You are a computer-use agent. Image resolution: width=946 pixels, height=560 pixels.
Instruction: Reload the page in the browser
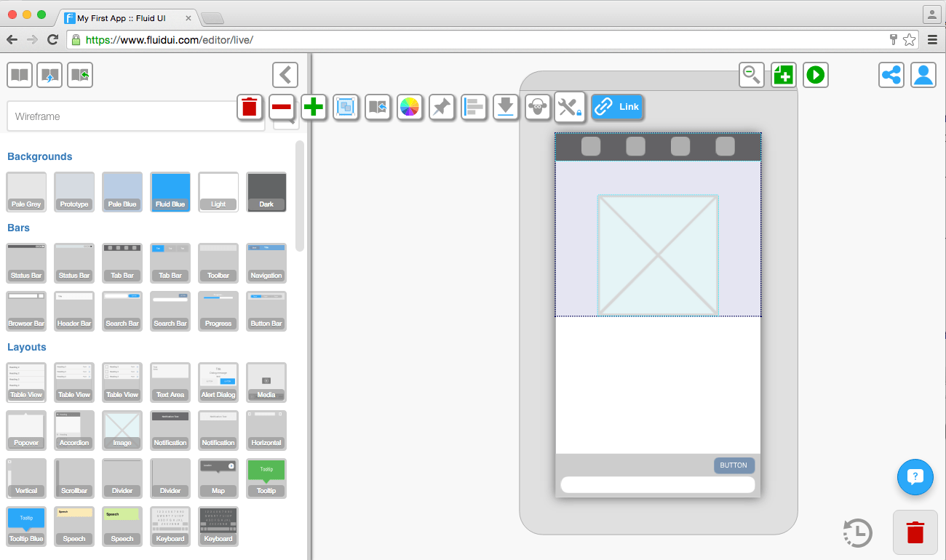click(x=52, y=40)
